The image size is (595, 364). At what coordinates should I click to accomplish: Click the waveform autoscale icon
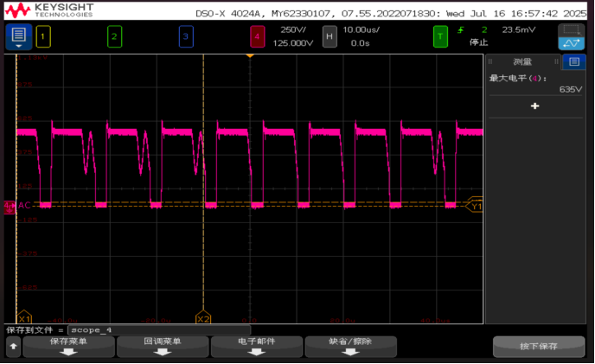point(572,43)
